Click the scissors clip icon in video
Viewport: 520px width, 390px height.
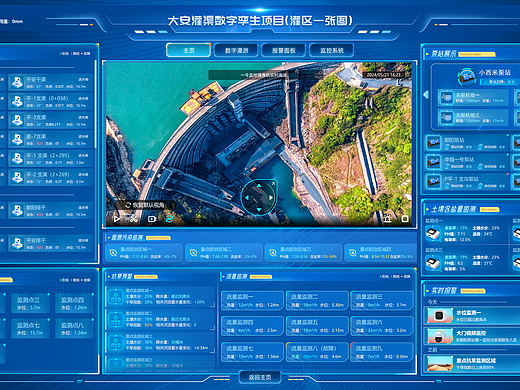(134, 219)
